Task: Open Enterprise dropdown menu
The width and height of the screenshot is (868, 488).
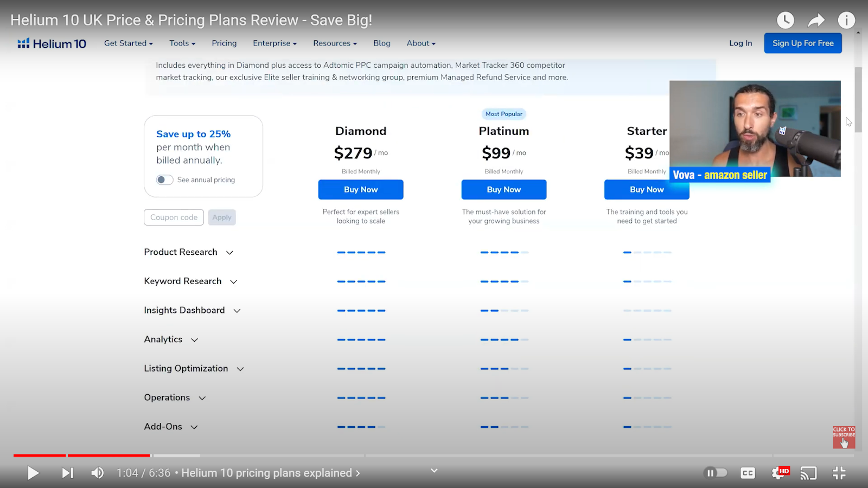Action: tap(275, 43)
